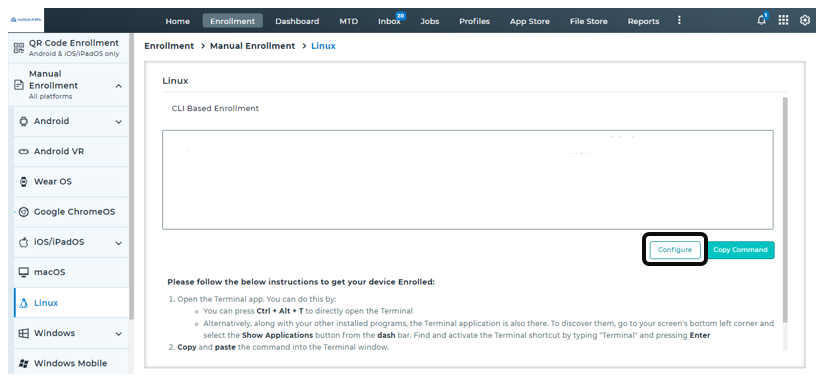
Task: Click the Manual Enrollment document icon
Action: click(19, 85)
